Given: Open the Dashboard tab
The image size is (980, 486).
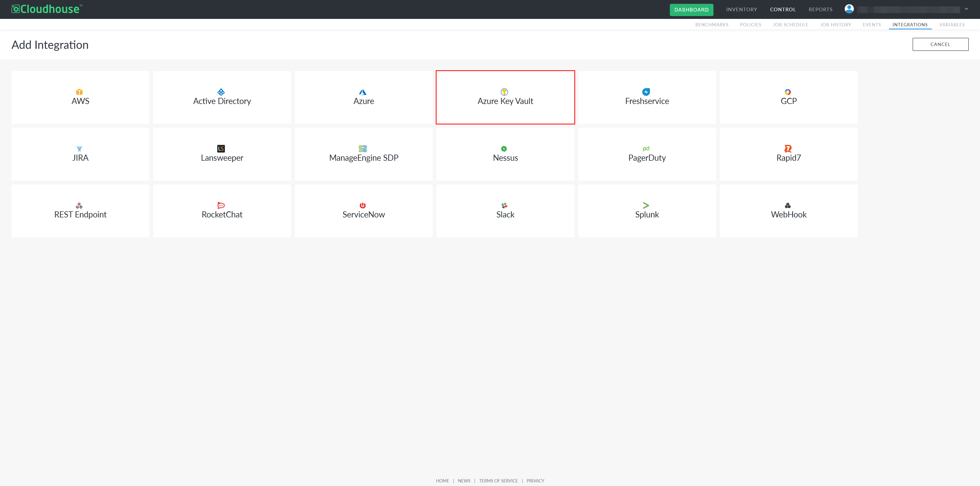Looking at the screenshot, I should point(691,9).
